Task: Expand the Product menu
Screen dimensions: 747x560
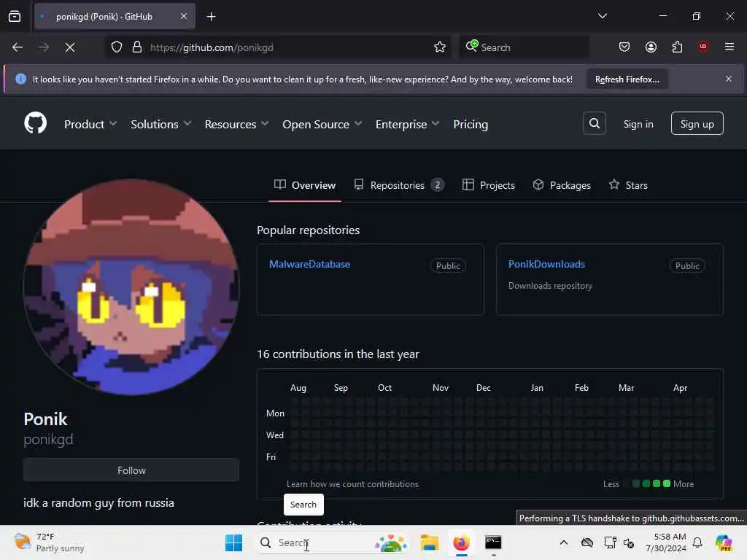Action: 90,124
